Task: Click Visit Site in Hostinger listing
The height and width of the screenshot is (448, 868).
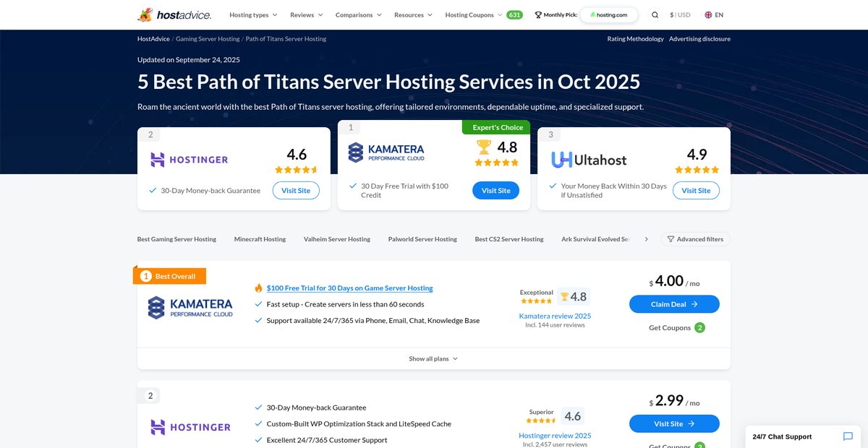Action: click(674, 423)
